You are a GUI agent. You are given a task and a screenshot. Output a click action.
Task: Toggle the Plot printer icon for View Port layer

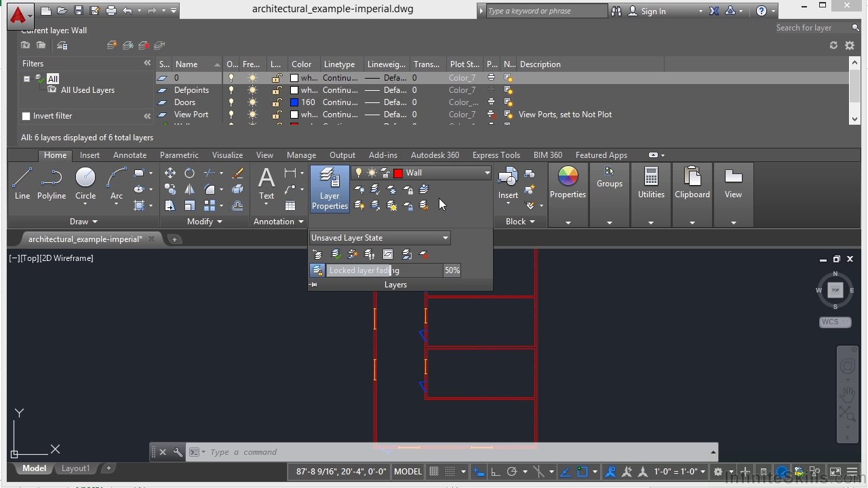[491, 115]
